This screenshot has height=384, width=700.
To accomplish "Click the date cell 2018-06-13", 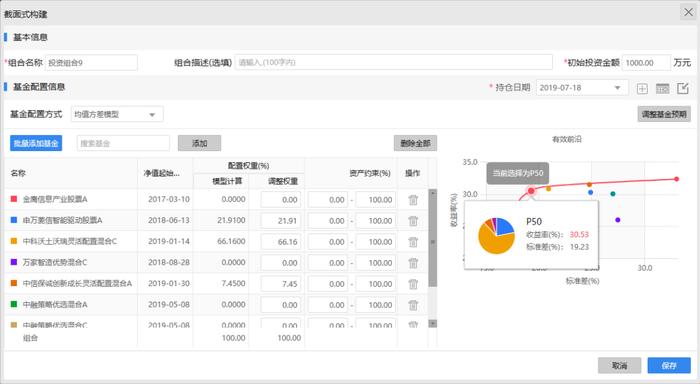I will pyautogui.click(x=169, y=220).
